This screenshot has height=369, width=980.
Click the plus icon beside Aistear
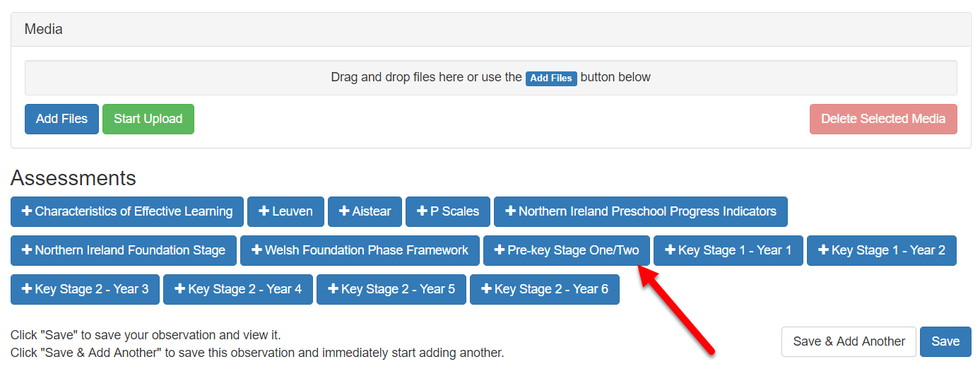point(345,211)
